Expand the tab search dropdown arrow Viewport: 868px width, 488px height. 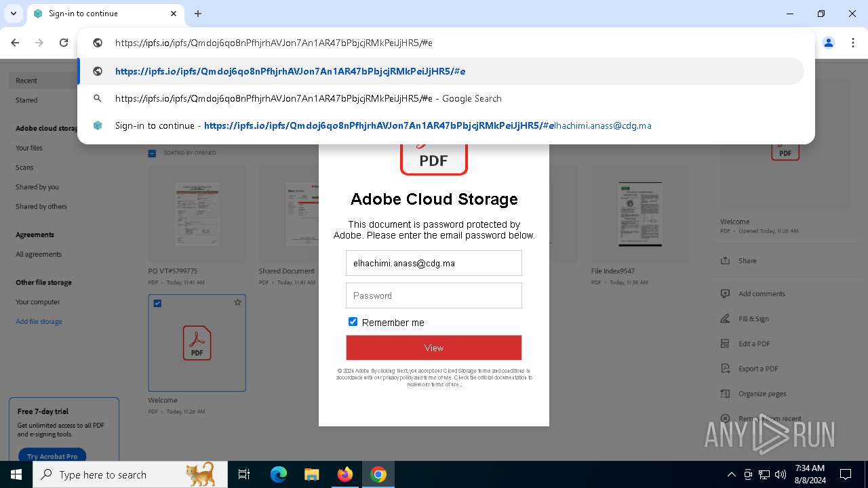(13, 14)
